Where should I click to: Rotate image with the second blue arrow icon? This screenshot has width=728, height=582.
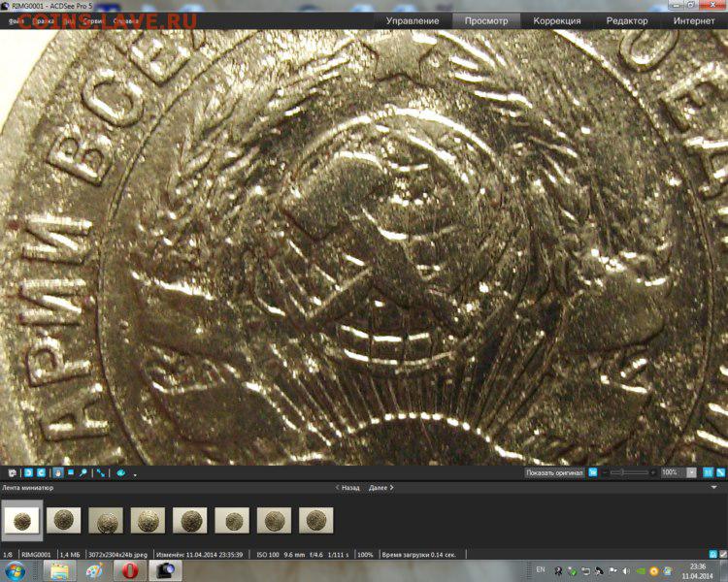41,472
